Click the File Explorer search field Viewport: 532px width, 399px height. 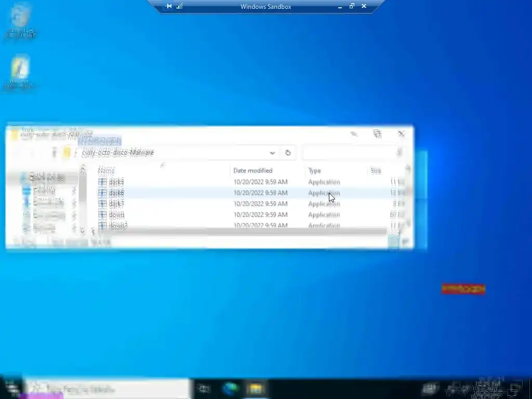click(x=353, y=153)
